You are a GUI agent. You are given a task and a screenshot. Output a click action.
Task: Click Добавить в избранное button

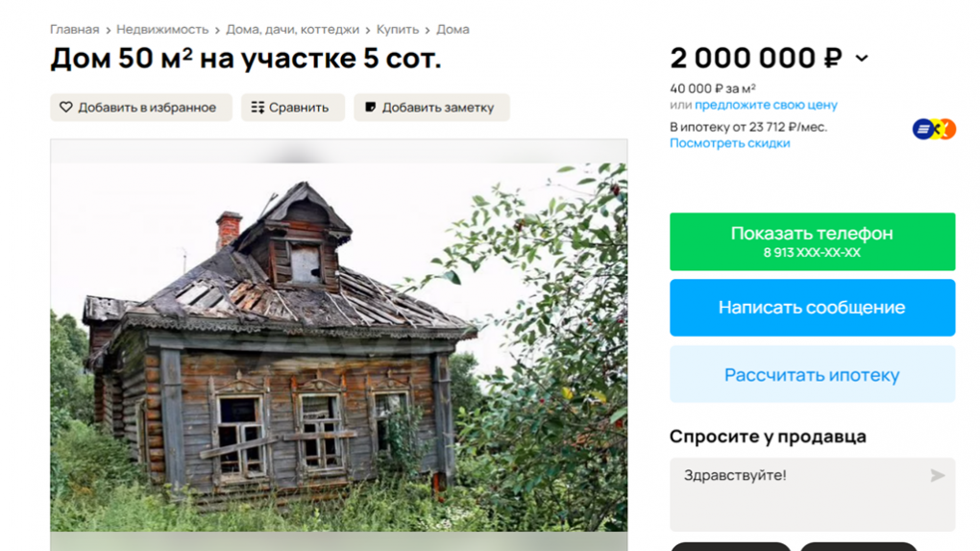coord(141,108)
